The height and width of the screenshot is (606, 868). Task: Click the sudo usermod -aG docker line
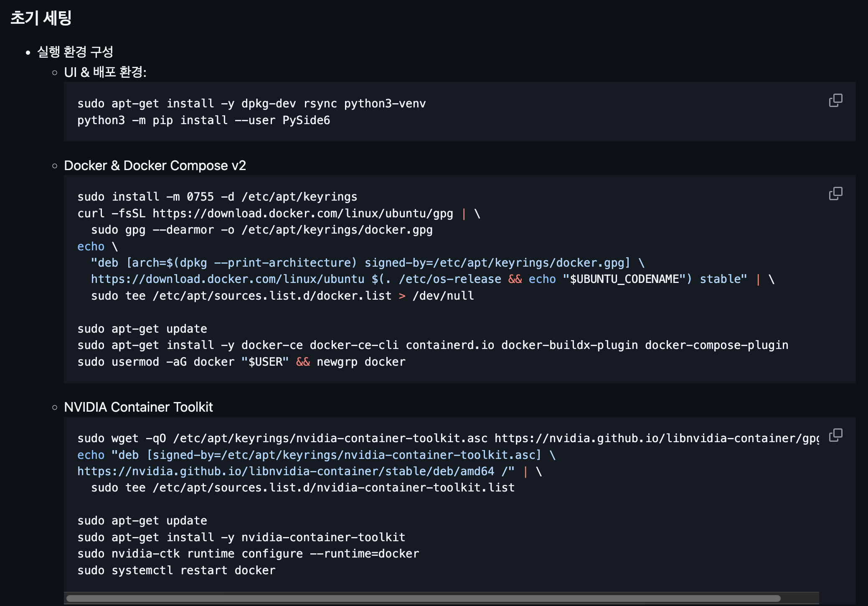click(241, 362)
